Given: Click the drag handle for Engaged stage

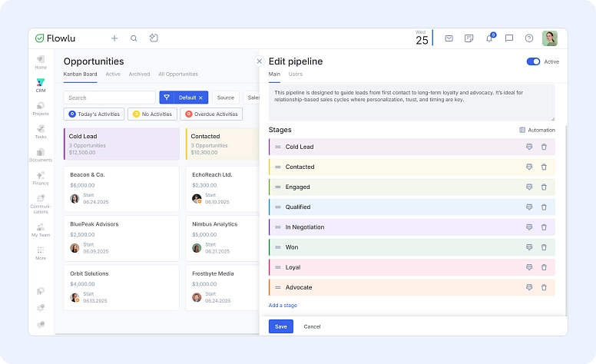Looking at the screenshot, I should (x=278, y=187).
